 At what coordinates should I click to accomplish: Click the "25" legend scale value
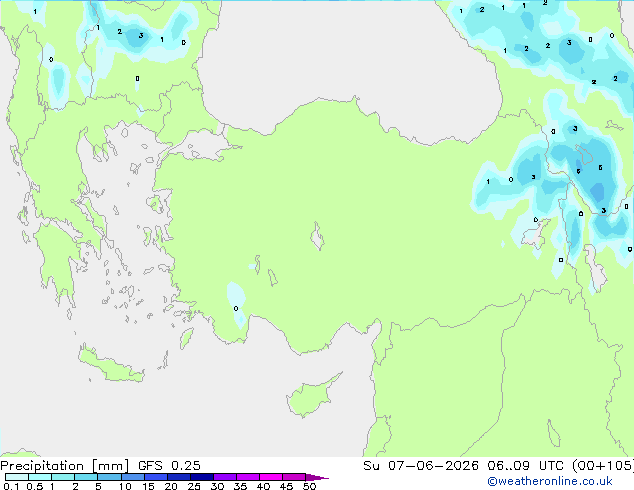194,486
